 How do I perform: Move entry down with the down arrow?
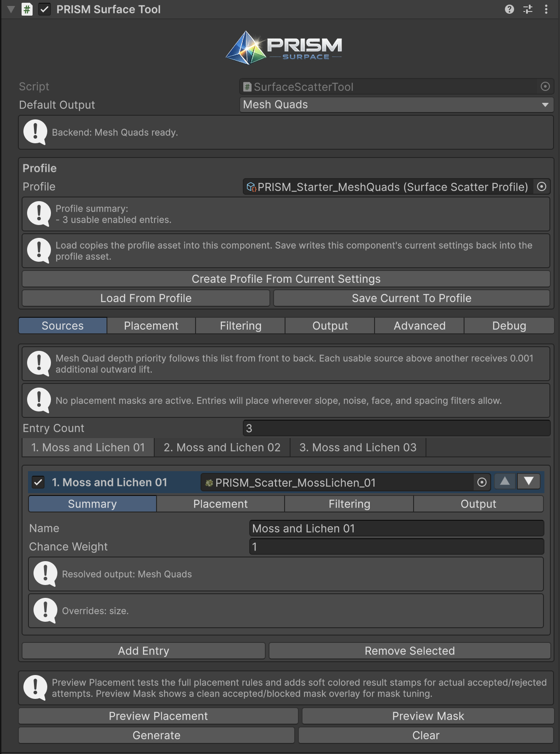click(529, 481)
